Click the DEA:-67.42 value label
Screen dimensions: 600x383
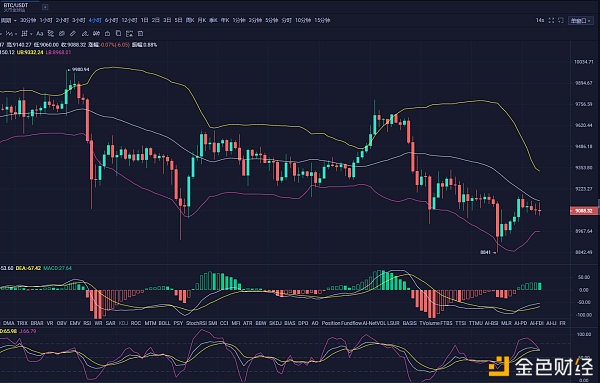(28, 268)
